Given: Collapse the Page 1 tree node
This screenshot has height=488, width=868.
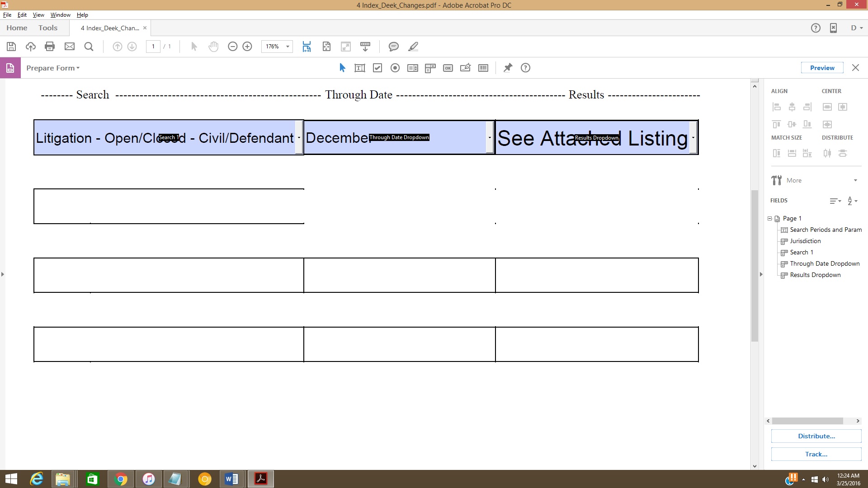Looking at the screenshot, I should [x=769, y=218].
